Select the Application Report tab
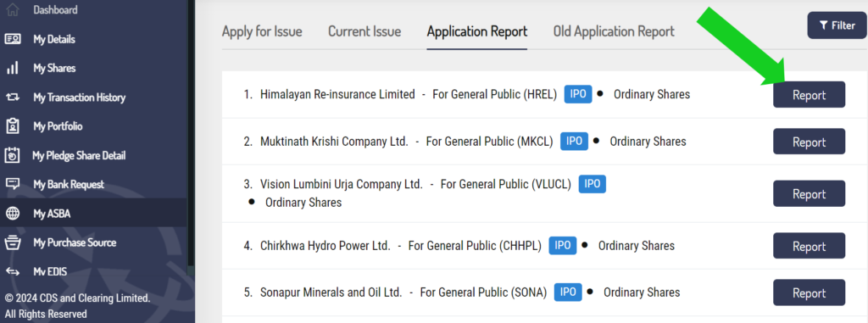 477,31
